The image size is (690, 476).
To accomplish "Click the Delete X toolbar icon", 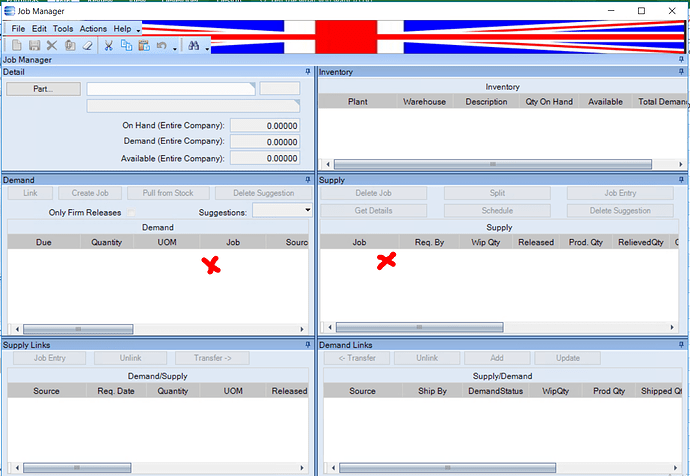I will 52,45.
